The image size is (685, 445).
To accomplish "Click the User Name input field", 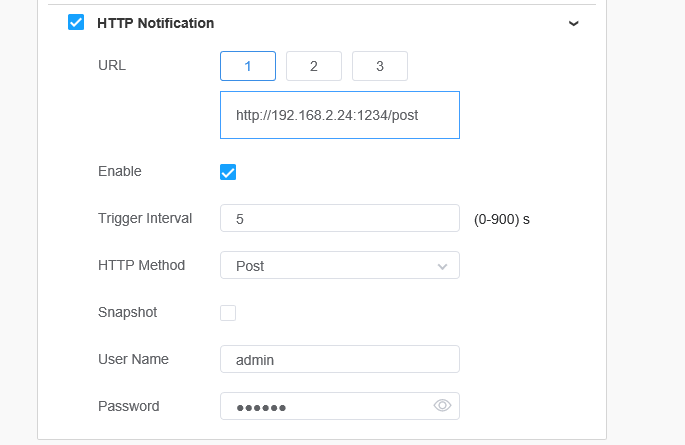I will coord(340,359).
